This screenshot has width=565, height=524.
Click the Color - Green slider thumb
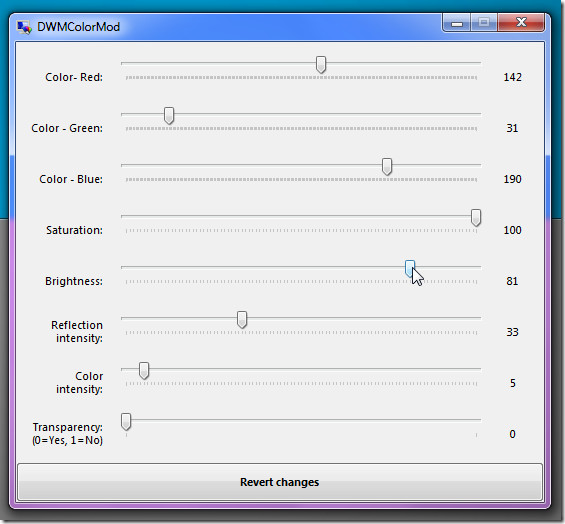click(x=169, y=116)
